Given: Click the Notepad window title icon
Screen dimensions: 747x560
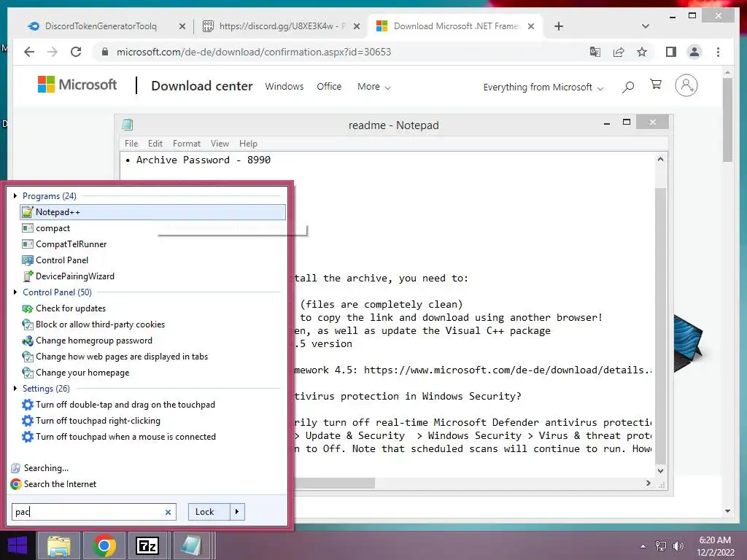Looking at the screenshot, I should point(127,125).
